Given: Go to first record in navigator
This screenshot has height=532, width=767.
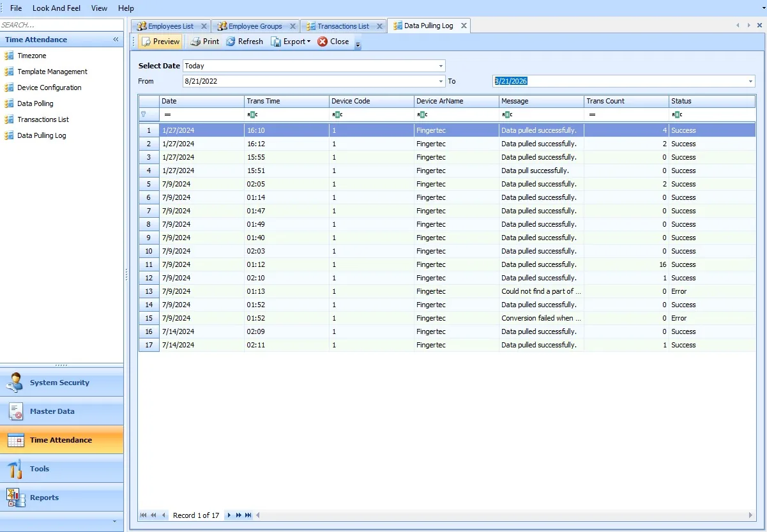Looking at the screenshot, I should [x=144, y=515].
